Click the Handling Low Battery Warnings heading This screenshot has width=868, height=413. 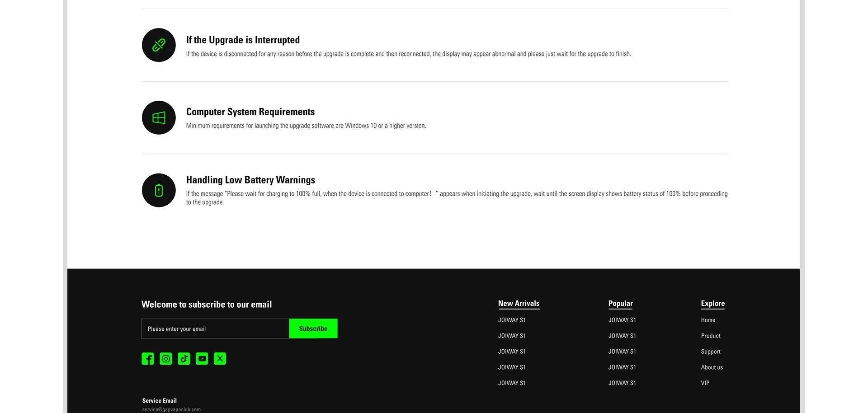250,180
